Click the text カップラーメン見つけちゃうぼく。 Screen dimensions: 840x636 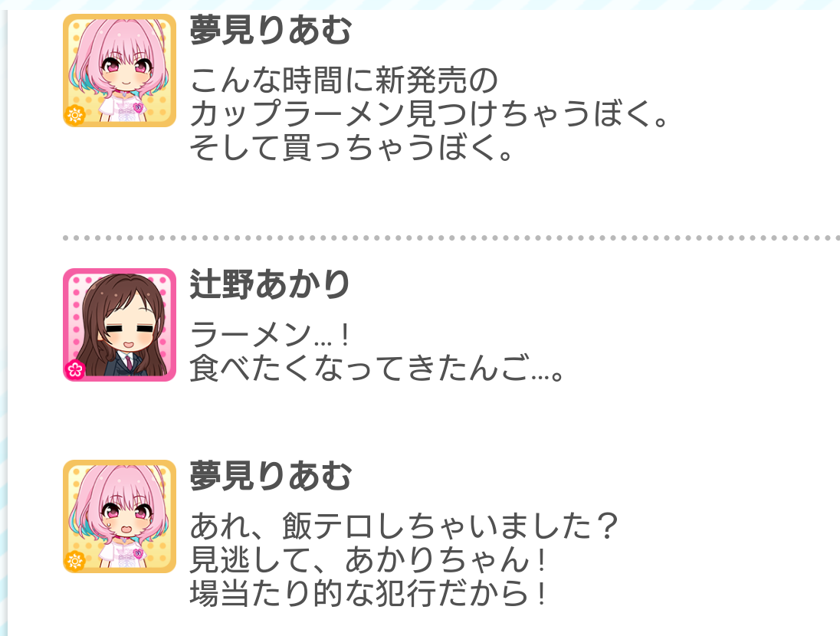pyautogui.click(x=429, y=113)
